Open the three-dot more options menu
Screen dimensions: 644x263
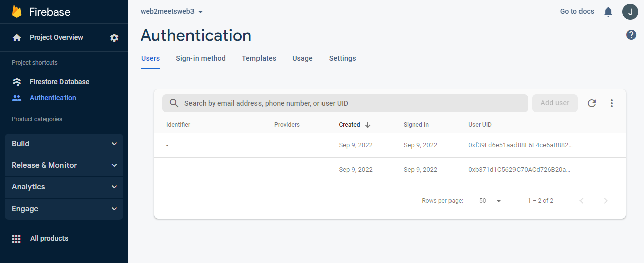tap(612, 103)
